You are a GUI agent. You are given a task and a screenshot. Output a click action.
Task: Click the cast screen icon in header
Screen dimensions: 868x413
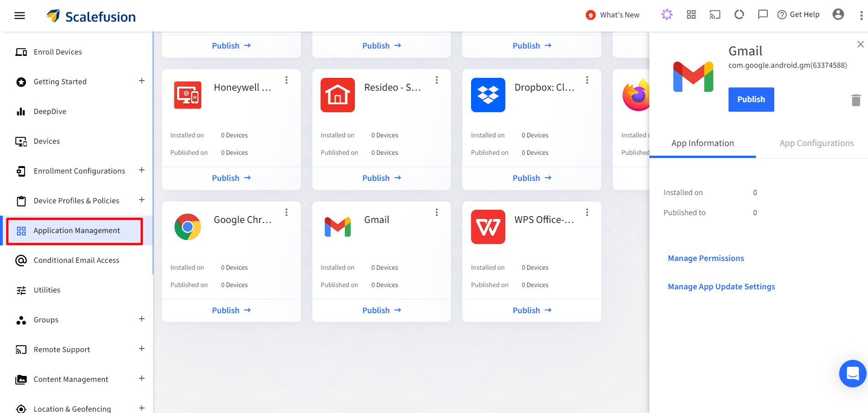[715, 15]
